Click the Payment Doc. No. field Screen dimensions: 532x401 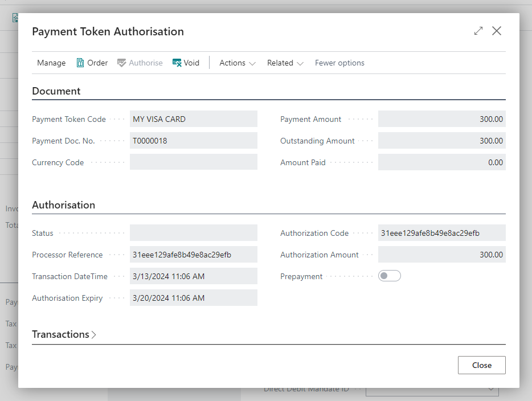point(194,141)
